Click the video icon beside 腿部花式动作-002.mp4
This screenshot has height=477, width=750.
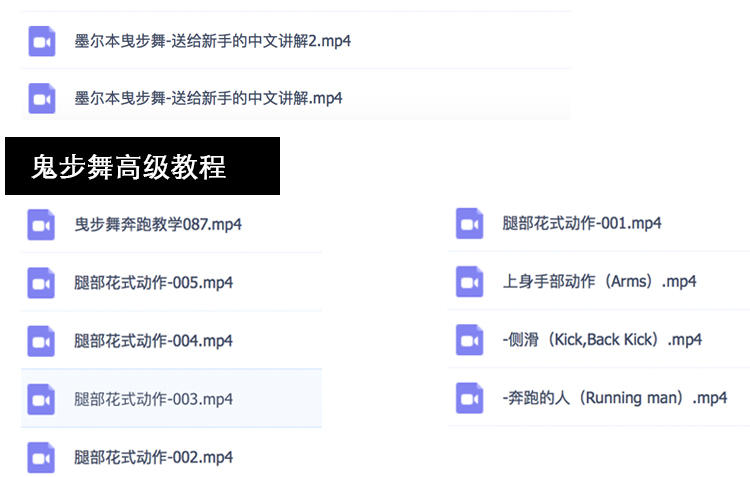coord(41,458)
